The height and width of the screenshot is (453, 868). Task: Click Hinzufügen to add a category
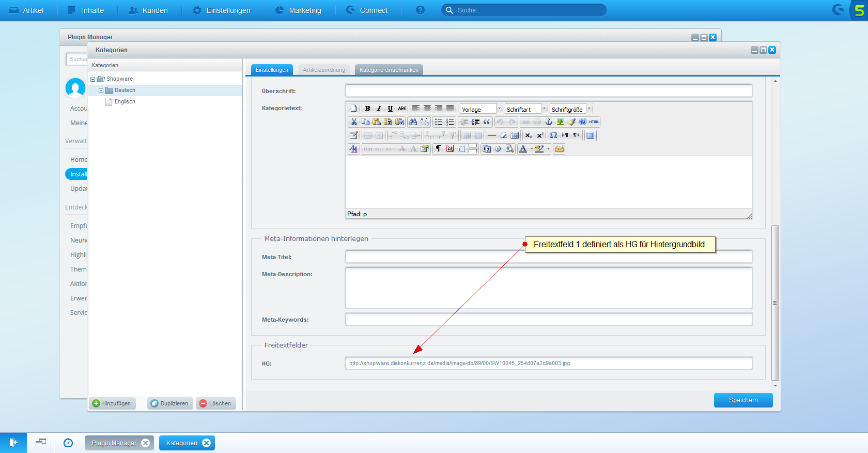point(112,403)
